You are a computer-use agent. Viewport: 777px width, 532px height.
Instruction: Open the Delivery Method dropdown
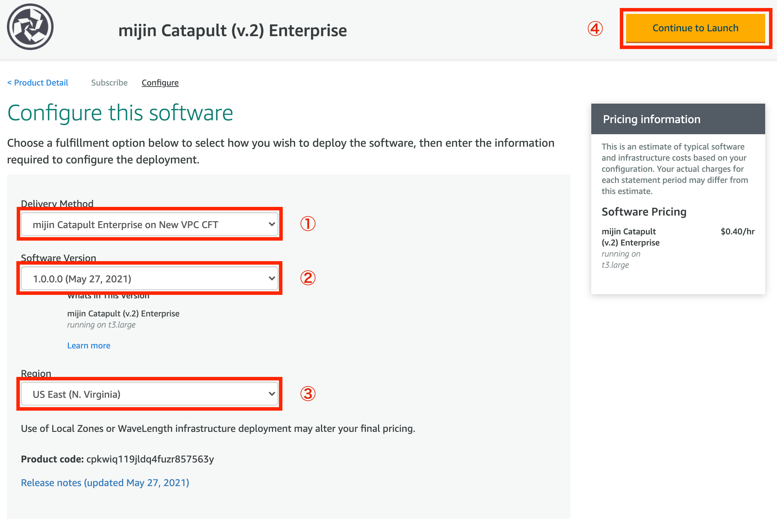150,224
